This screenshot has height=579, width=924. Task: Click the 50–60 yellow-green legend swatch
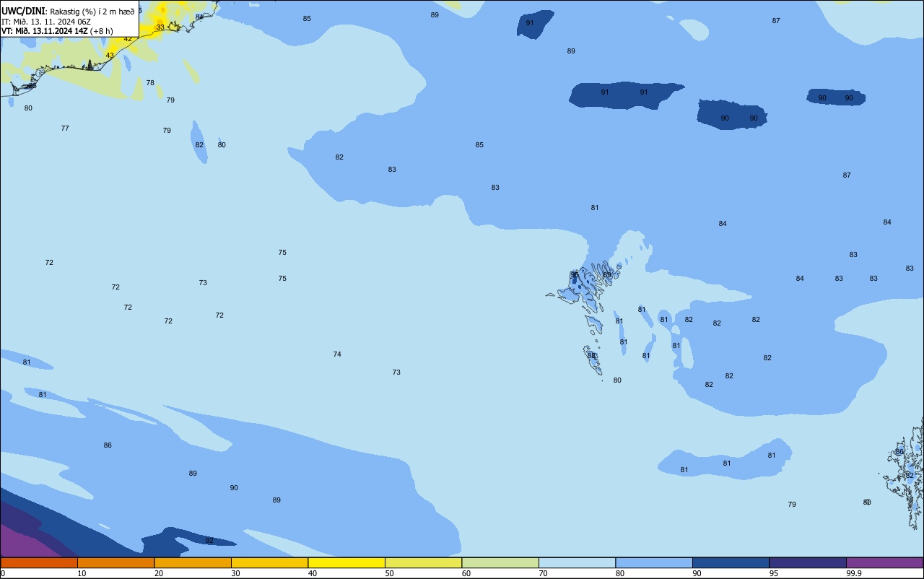[423, 562]
